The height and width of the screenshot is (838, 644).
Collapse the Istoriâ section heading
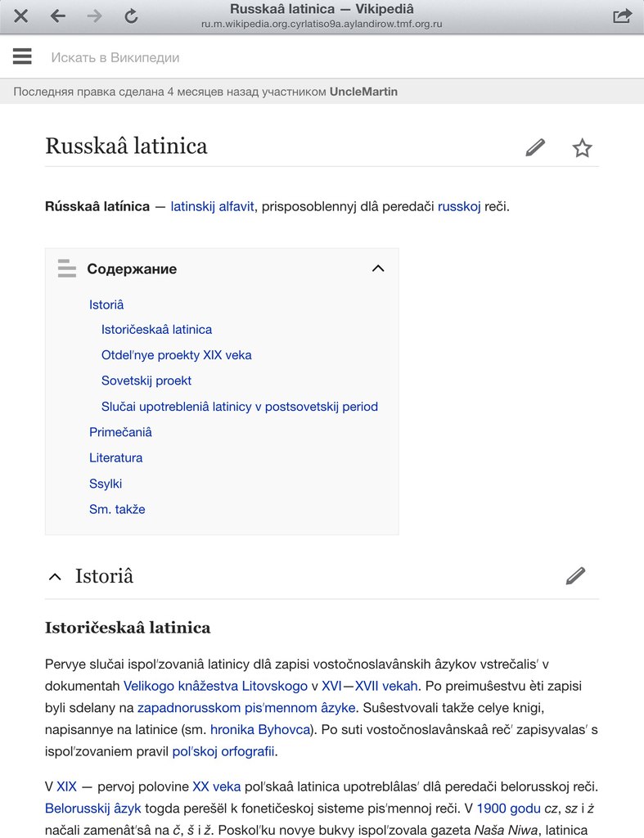coord(55,576)
